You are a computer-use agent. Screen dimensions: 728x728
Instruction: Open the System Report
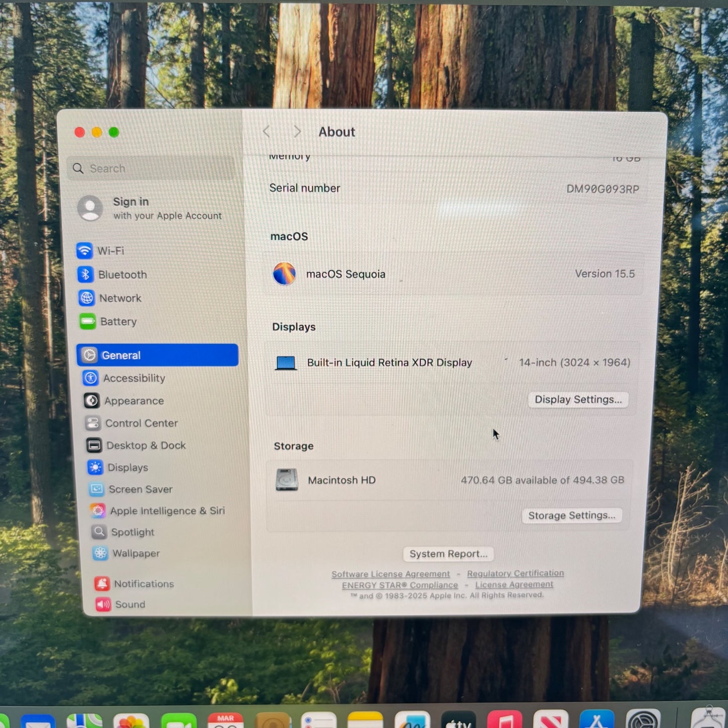pos(448,554)
